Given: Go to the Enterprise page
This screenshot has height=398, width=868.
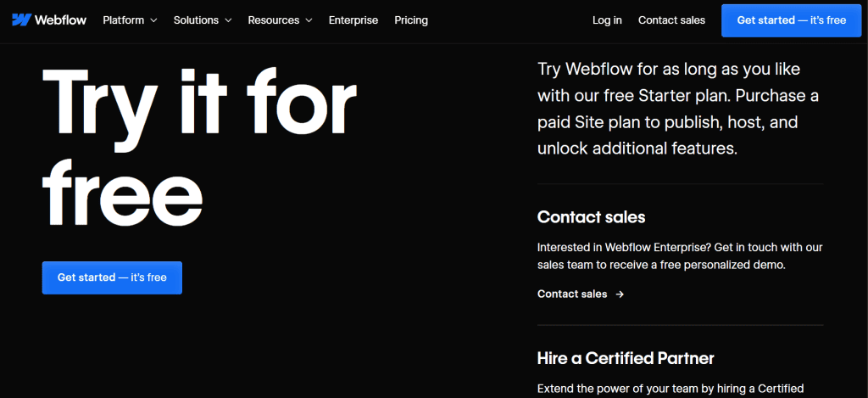Looking at the screenshot, I should tap(353, 20).
